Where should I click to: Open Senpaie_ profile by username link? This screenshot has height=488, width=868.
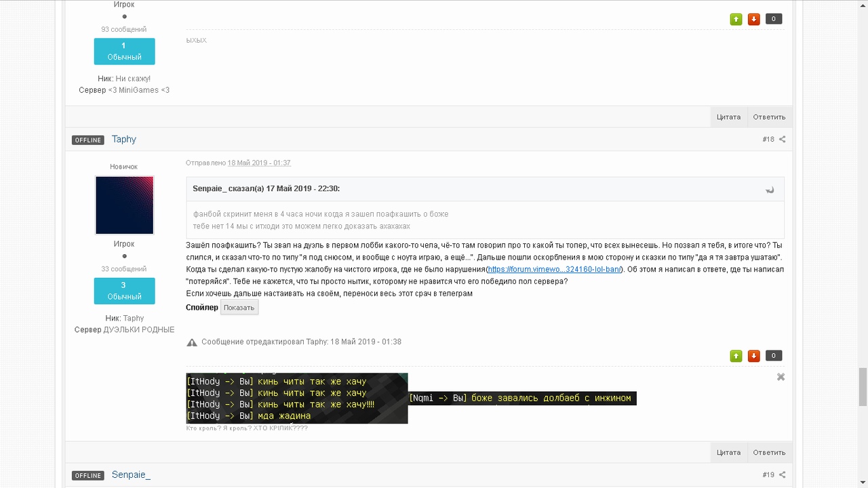point(131,474)
